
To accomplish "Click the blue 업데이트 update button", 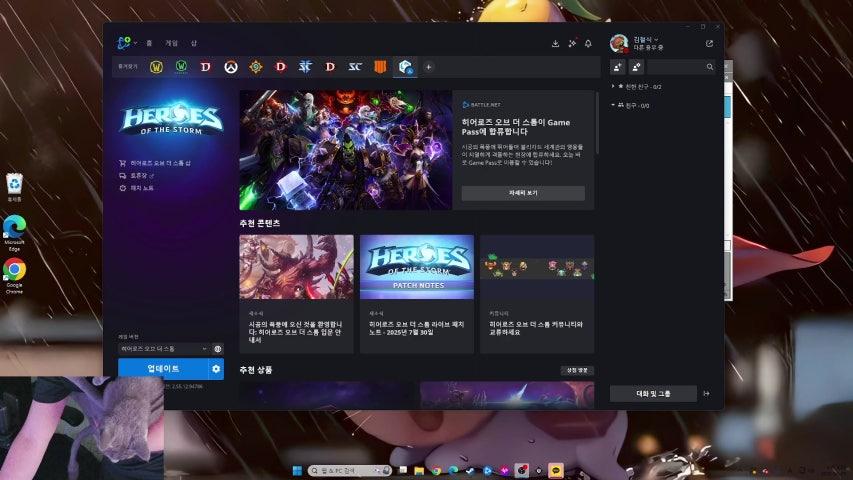I will [x=163, y=369].
